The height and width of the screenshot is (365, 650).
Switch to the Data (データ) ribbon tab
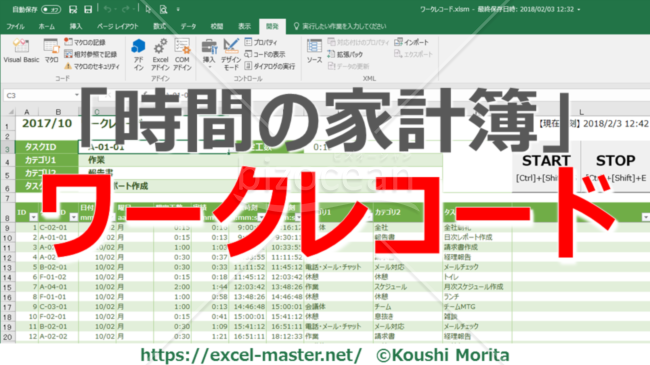click(188, 26)
